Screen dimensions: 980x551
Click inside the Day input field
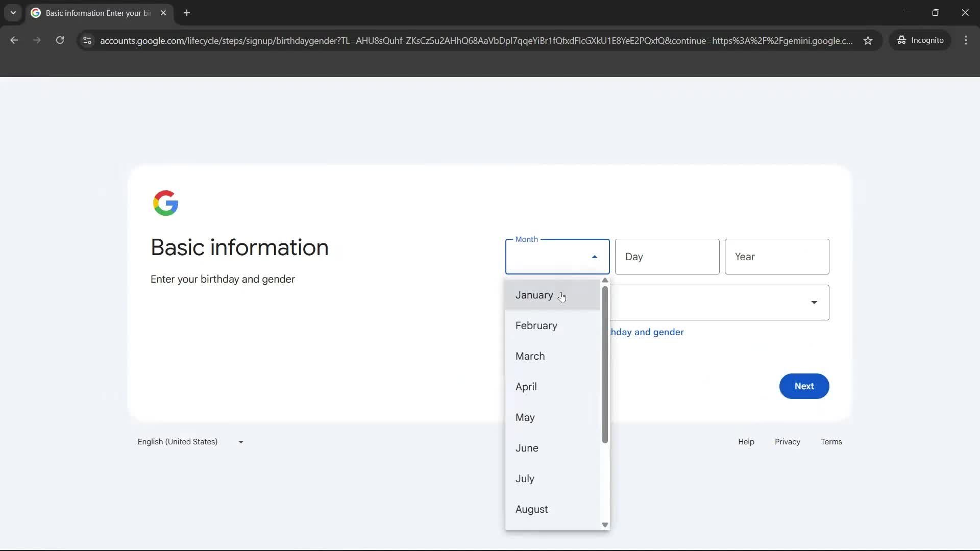pyautogui.click(x=667, y=257)
